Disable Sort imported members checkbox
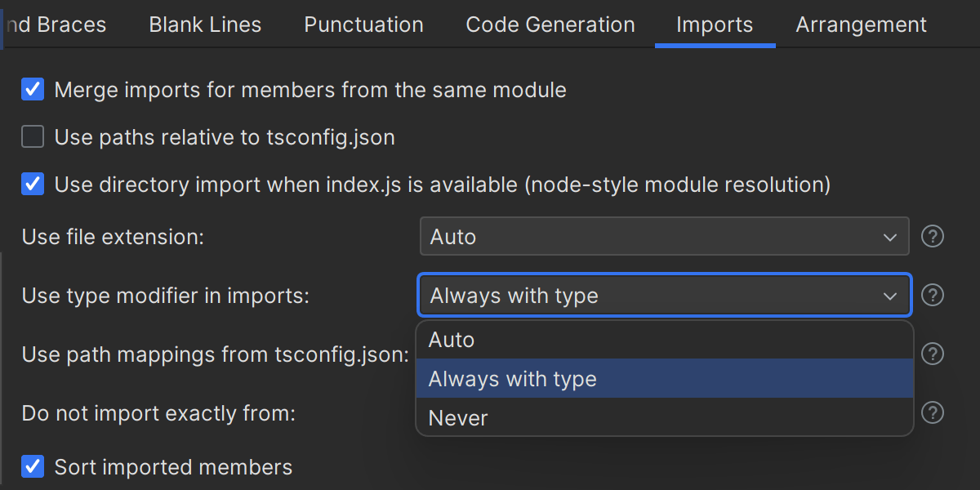 33,467
